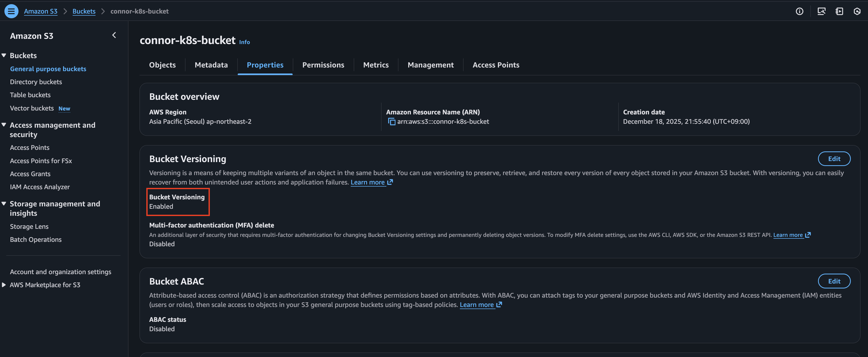Collapse the Buckets section in sidebar
This screenshot has width=868, height=357.
click(x=4, y=55)
